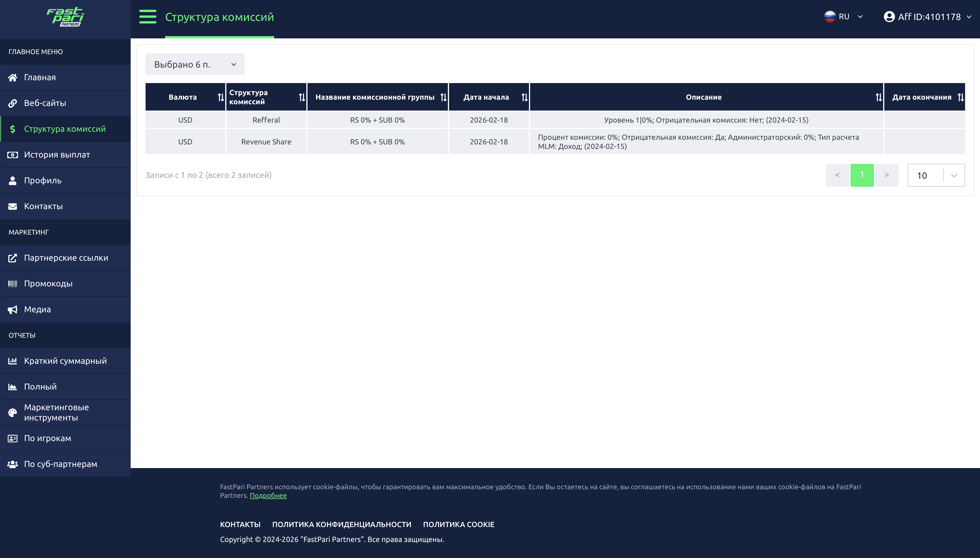This screenshot has width=980, height=558.
Task: Open Промокоды menu item
Action: 65,284
